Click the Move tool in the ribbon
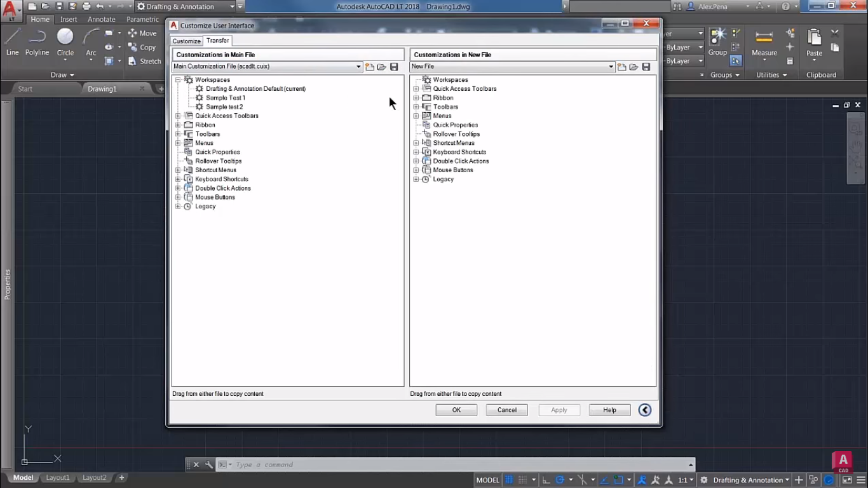 point(142,33)
